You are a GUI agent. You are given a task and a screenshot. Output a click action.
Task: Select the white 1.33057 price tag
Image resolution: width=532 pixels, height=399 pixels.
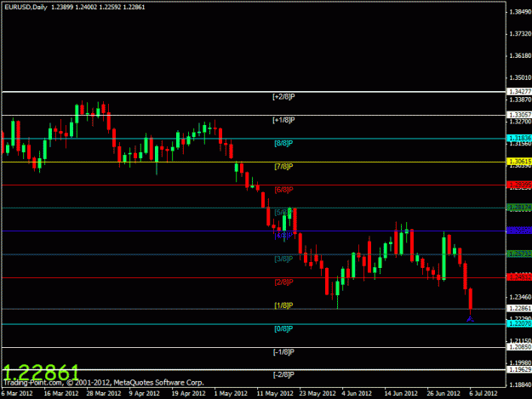pos(519,115)
